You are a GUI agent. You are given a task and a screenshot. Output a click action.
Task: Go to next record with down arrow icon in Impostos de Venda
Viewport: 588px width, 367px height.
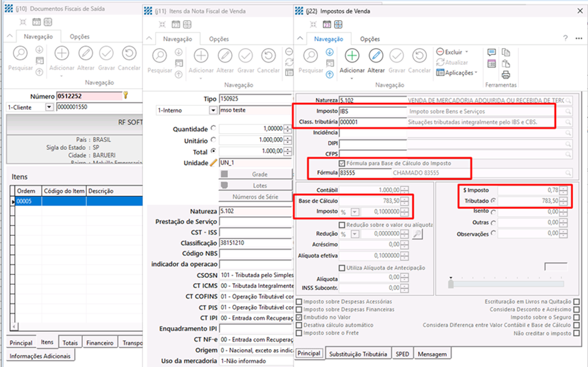point(330,52)
